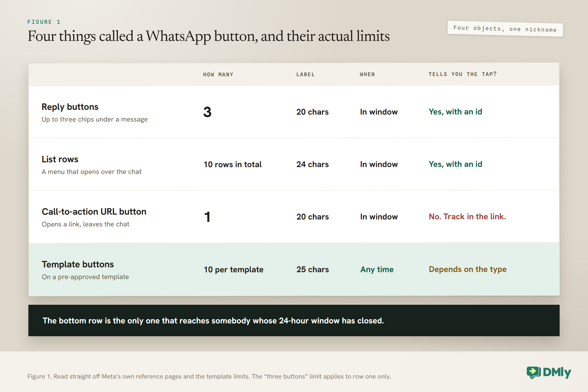Click 'In window' in the URL button row
The image size is (588, 392).
pos(379,217)
